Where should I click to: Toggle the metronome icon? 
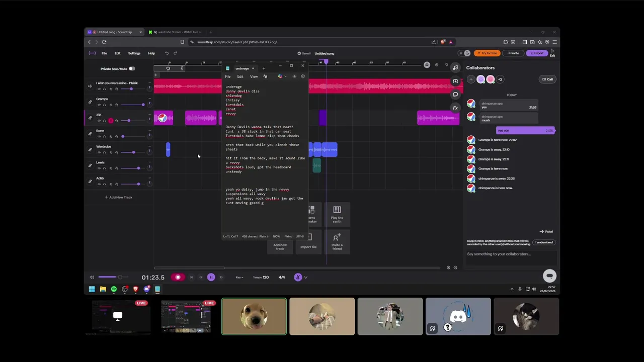coord(298,277)
